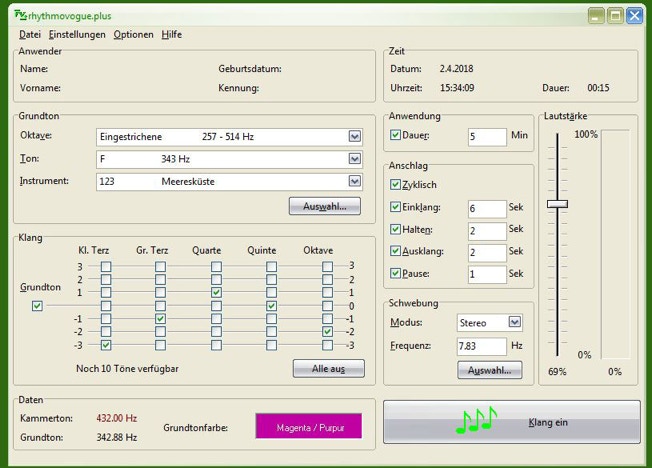Click the green music notes icon
The width and height of the screenshot is (652, 468).
pos(476,420)
